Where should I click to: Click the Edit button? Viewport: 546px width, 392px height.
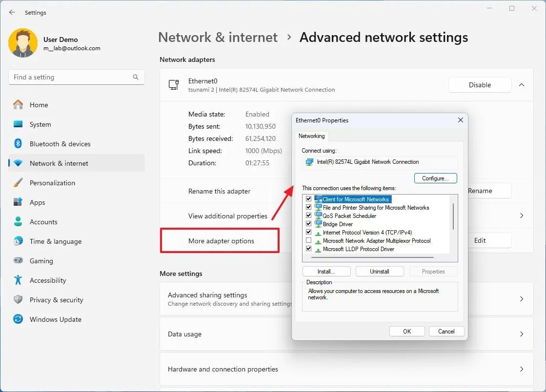pos(489,240)
